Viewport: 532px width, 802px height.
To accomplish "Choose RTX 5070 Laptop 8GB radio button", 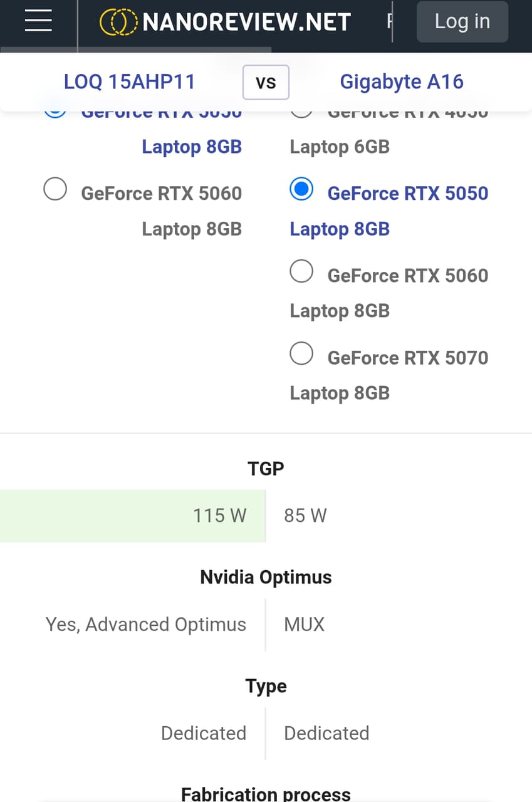I will click(x=301, y=353).
